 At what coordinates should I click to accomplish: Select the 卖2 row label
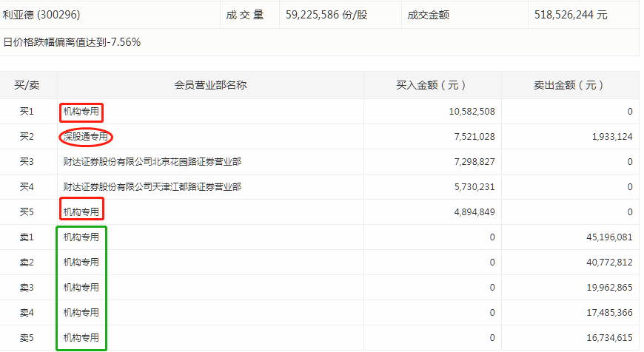click(x=27, y=263)
